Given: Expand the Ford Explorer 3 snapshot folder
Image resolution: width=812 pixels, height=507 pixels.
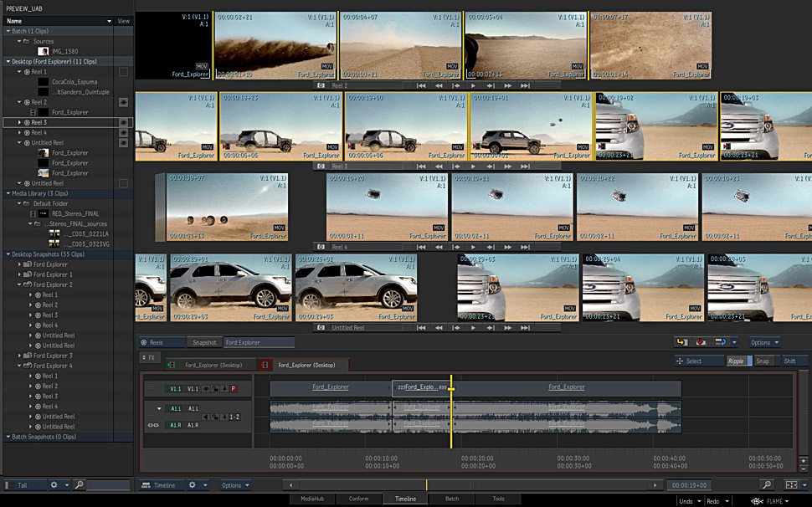Looking at the screenshot, I should click(x=19, y=356).
